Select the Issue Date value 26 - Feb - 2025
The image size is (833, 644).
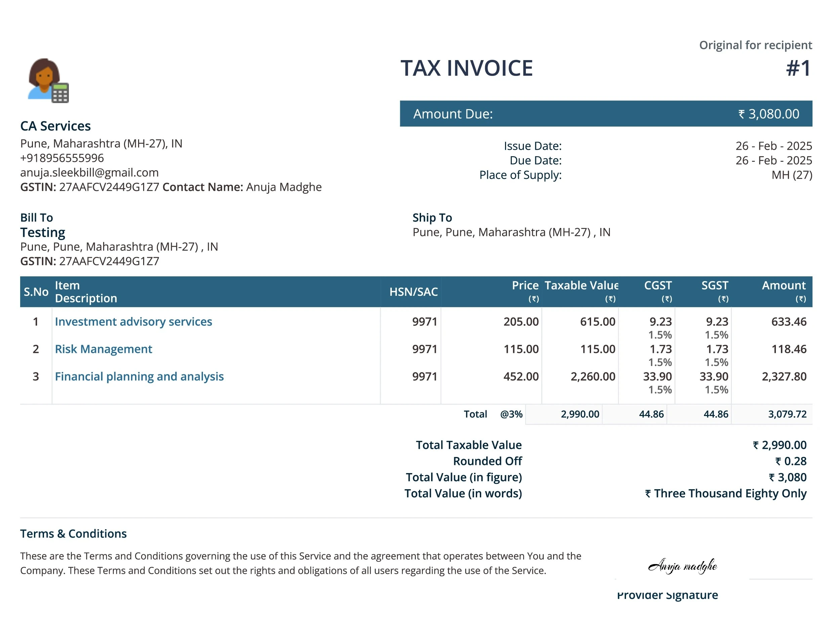pyautogui.click(x=774, y=146)
